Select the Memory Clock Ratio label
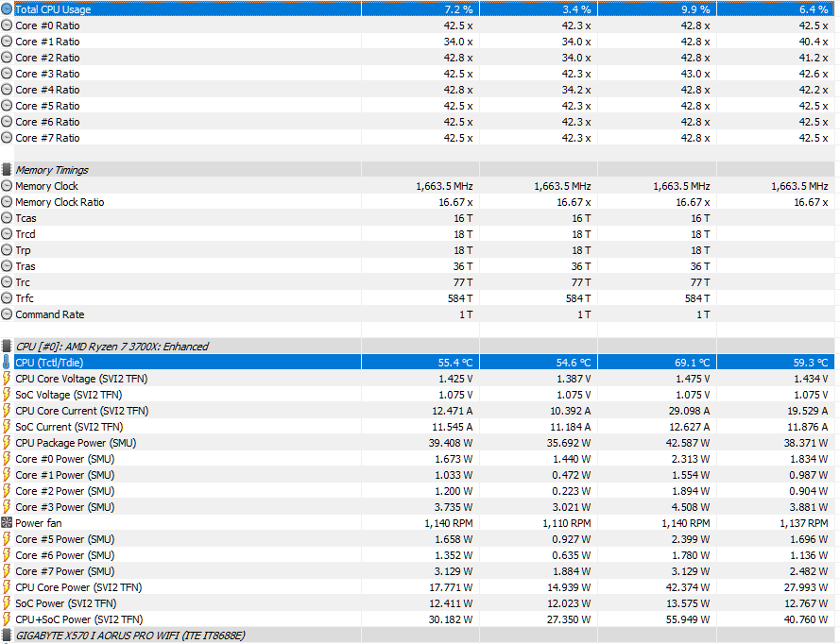The width and height of the screenshot is (840, 644). (60, 202)
